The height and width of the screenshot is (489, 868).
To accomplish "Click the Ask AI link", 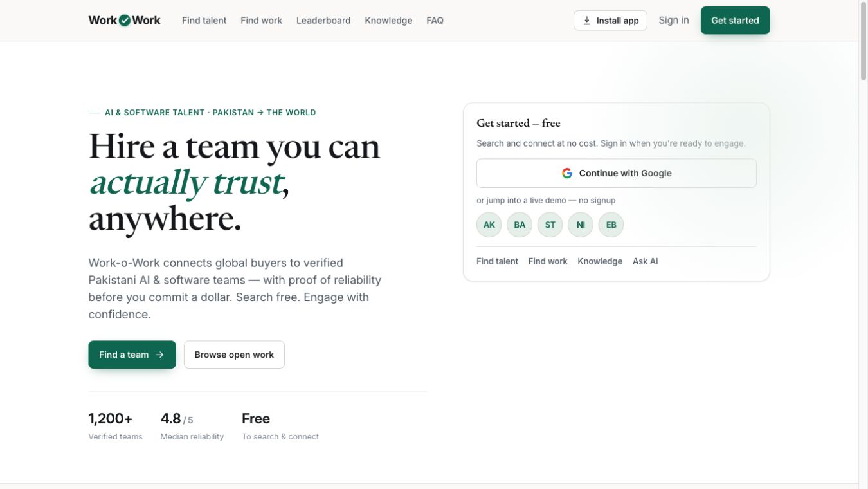I will 645,261.
